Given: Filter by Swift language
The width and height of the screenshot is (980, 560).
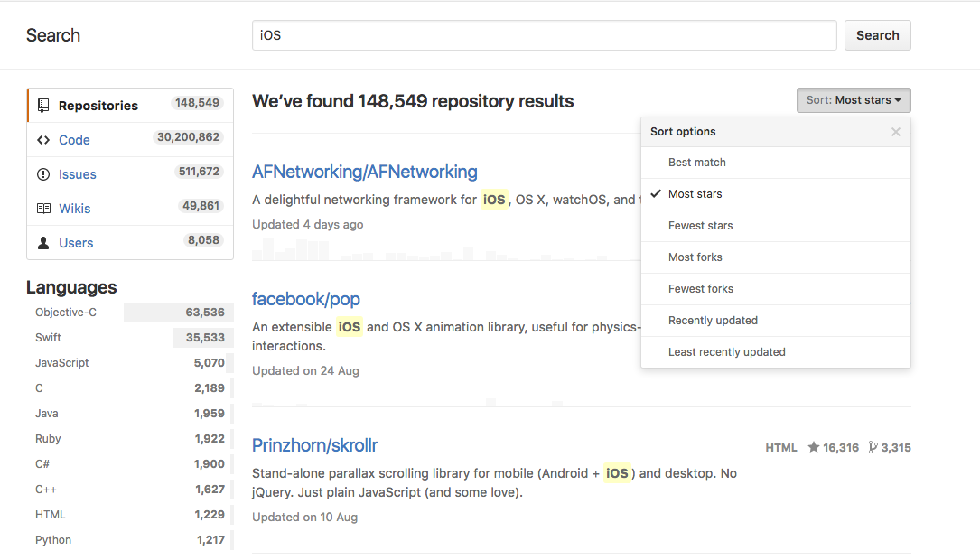Looking at the screenshot, I should 130,338.
